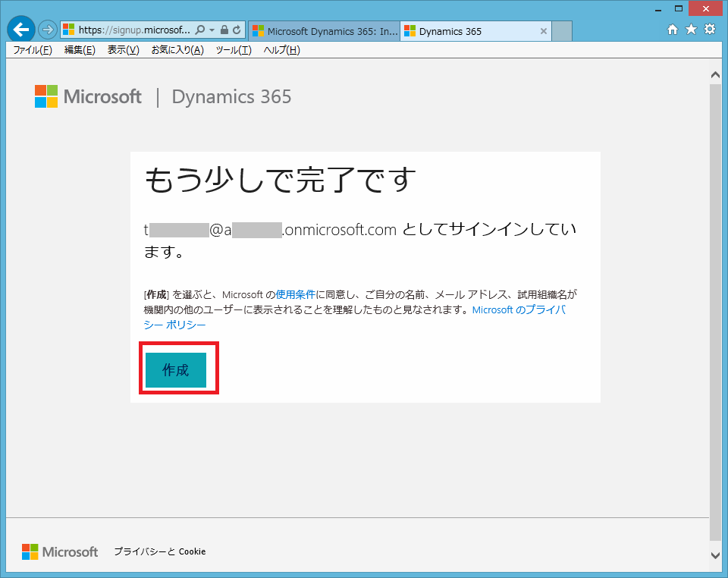The height and width of the screenshot is (578, 728).
Task: Refresh the page with the reload icon
Action: [237, 30]
